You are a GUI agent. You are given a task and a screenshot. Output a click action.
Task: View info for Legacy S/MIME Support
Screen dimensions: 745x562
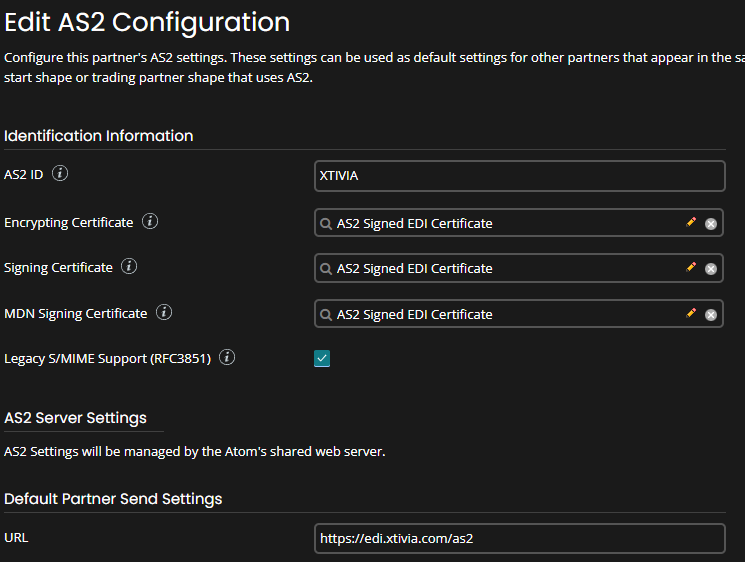[x=227, y=358]
